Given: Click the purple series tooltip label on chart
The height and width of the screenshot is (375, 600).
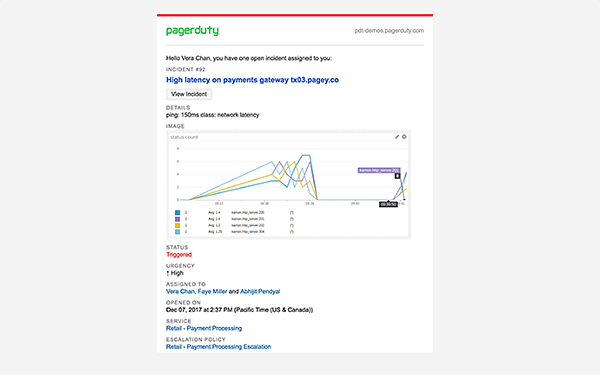Looking at the screenshot, I should [x=379, y=170].
